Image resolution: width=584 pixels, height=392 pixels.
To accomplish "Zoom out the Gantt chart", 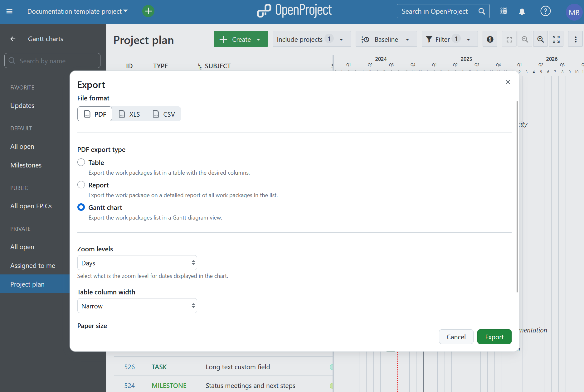I will (x=525, y=39).
